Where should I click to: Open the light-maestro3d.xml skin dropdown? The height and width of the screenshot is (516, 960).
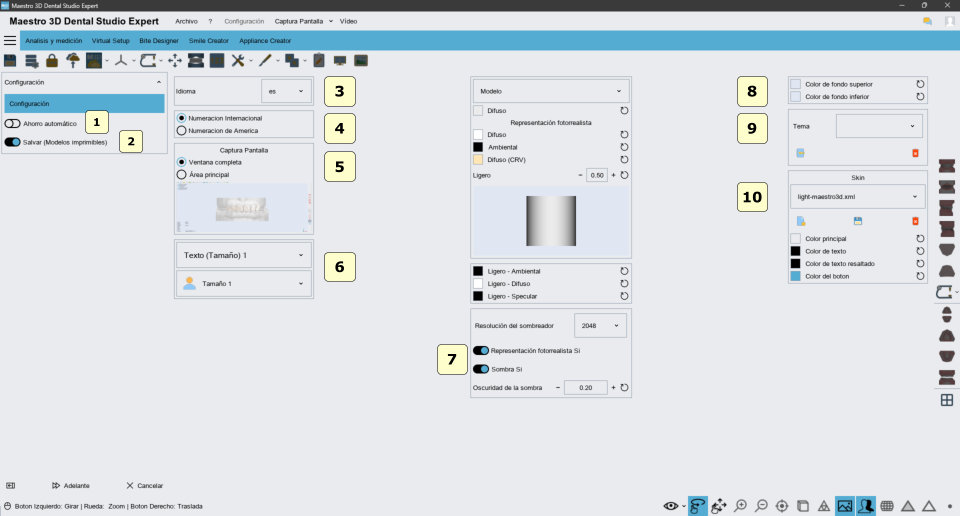coord(857,197)
